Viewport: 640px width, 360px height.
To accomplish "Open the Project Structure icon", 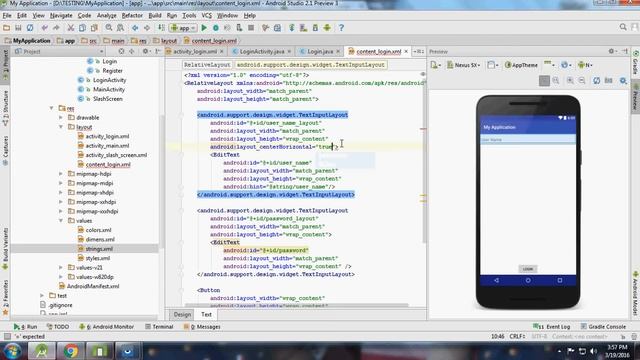I will 278,28.
